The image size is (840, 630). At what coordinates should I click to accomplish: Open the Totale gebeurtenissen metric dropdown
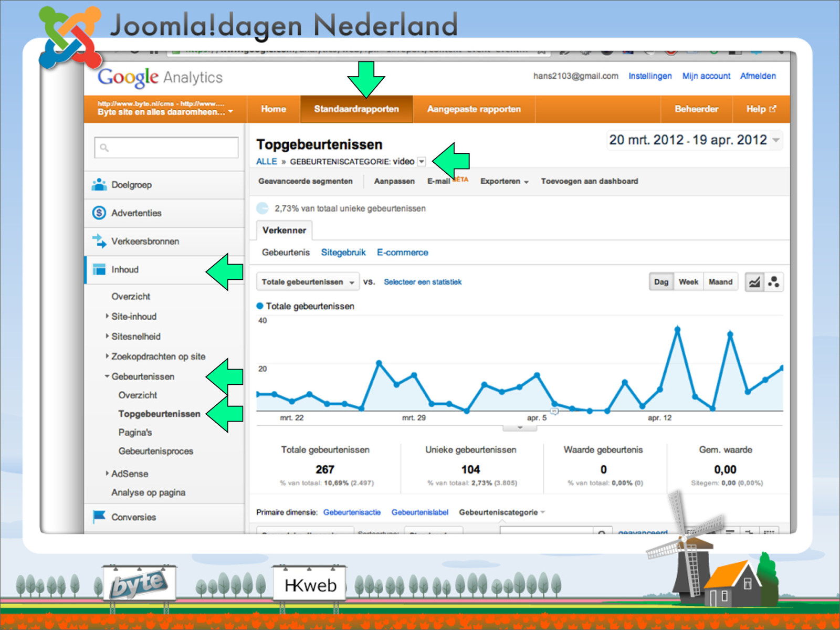click(x=308, y=282)
